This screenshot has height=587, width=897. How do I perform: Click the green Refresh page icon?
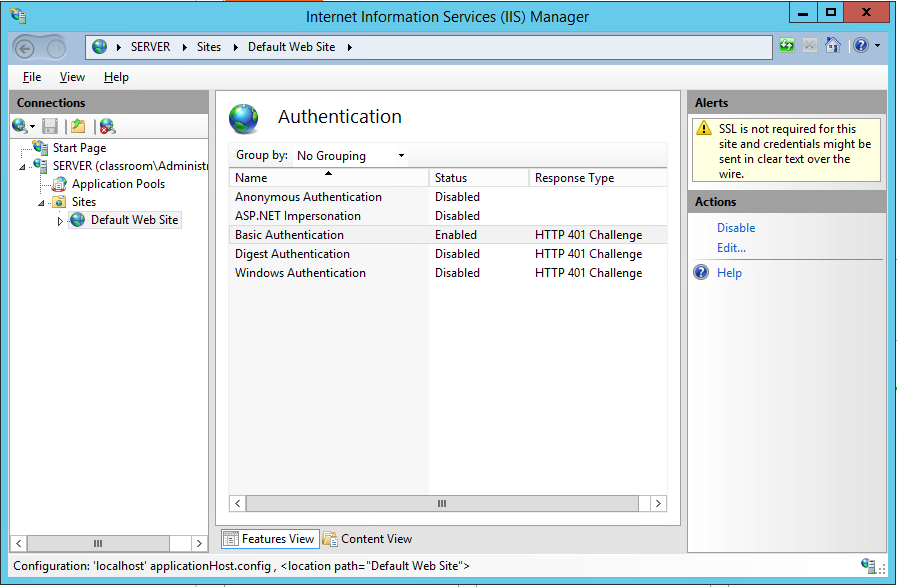pos(787,45)
